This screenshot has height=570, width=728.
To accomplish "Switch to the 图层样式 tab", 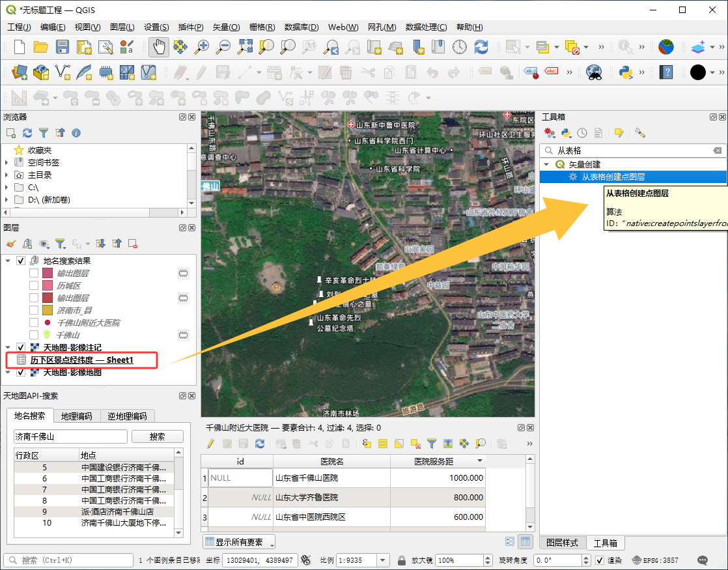I will [562, 543].
